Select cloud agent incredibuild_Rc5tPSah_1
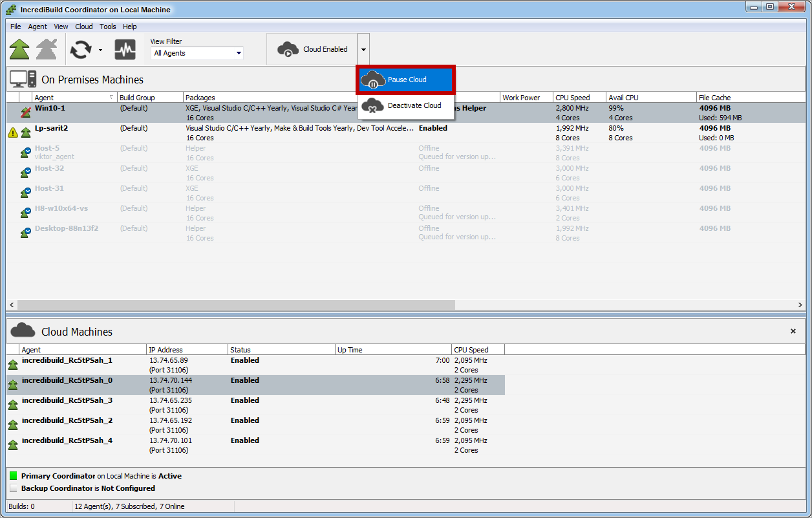812x518 pixels. click(x=67, y=360)
